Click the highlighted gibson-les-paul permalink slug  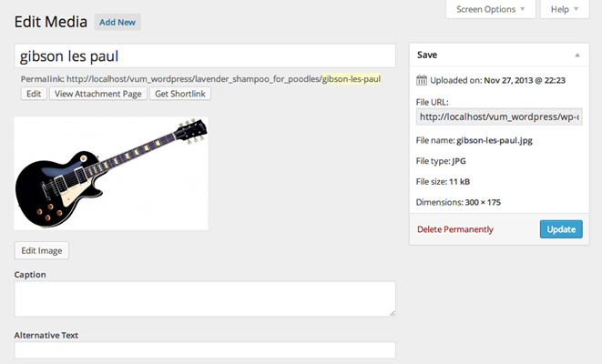pos(352,79)
